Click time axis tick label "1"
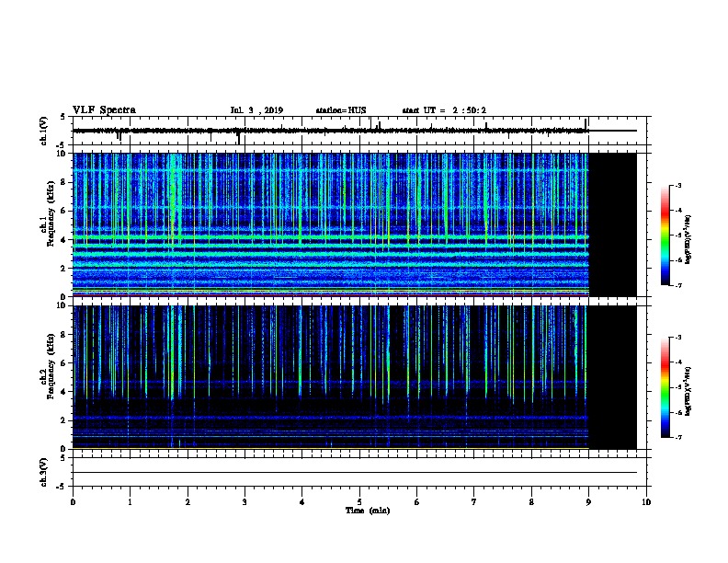The width and height of the screenshot is (728, 563). (x=130, y=501)
